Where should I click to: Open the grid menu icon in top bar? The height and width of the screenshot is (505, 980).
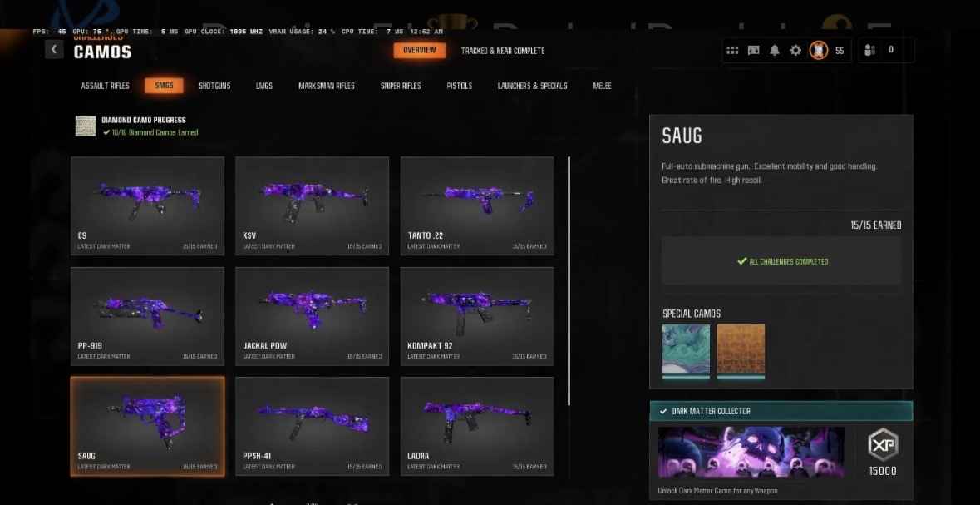(732, 51)
